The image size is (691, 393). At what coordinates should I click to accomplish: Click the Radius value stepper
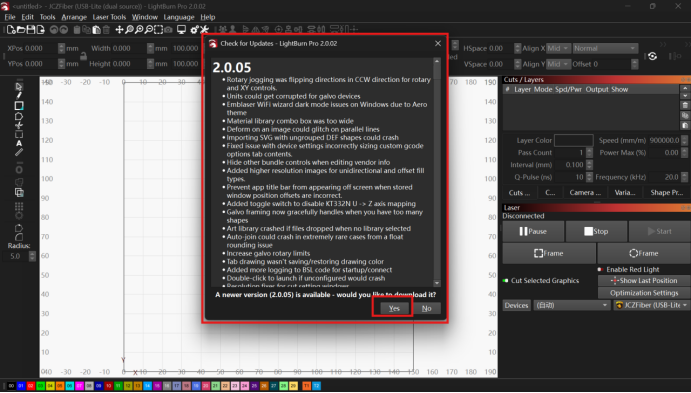click(32, 256)
